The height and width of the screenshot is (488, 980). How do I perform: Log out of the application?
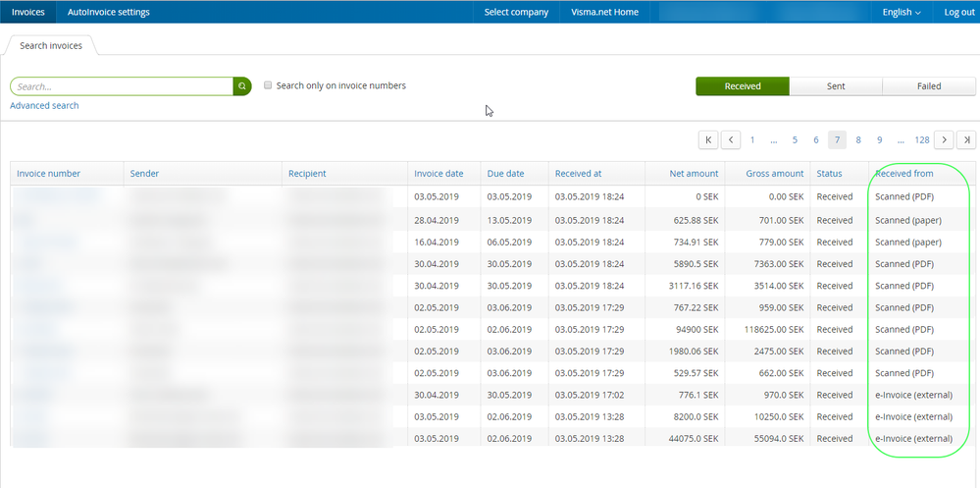pyautogui.click(x=958, y=12)
